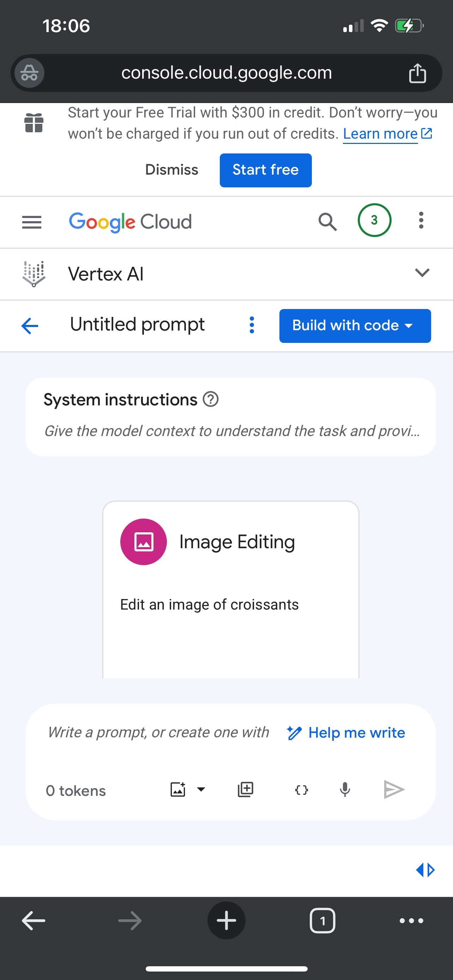Screen dimensions: 453x980
Task: Click the Start free button
Action: 266,170
